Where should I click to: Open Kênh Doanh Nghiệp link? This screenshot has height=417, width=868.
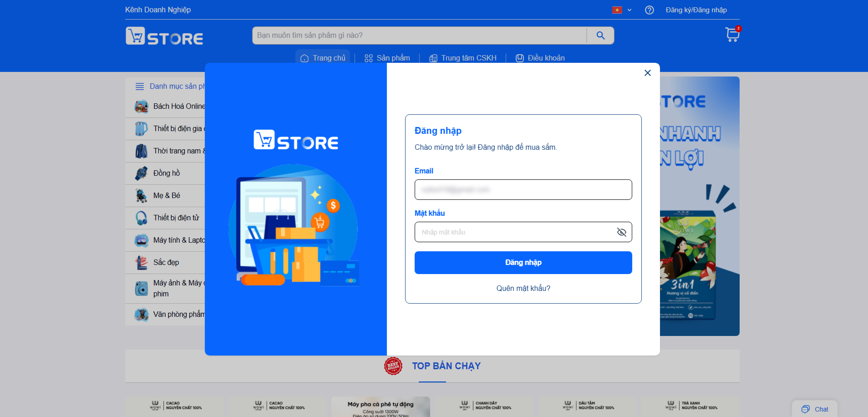pos(158,10)
